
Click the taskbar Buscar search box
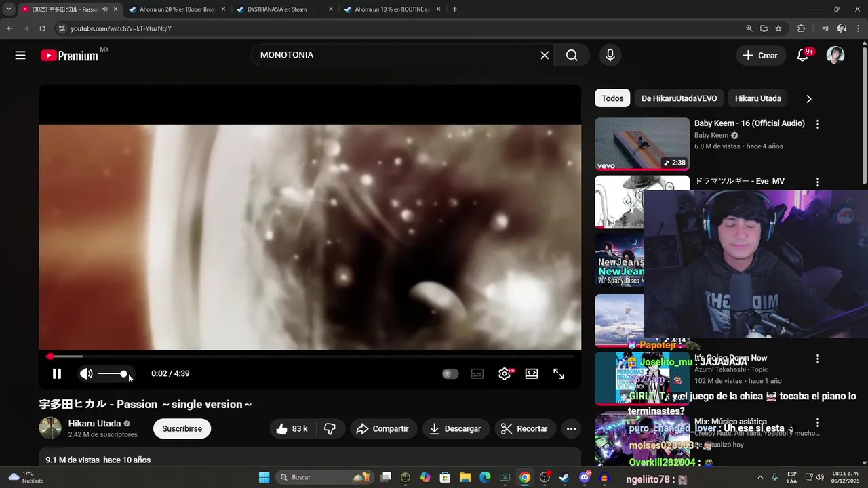(x=325, y=477)
